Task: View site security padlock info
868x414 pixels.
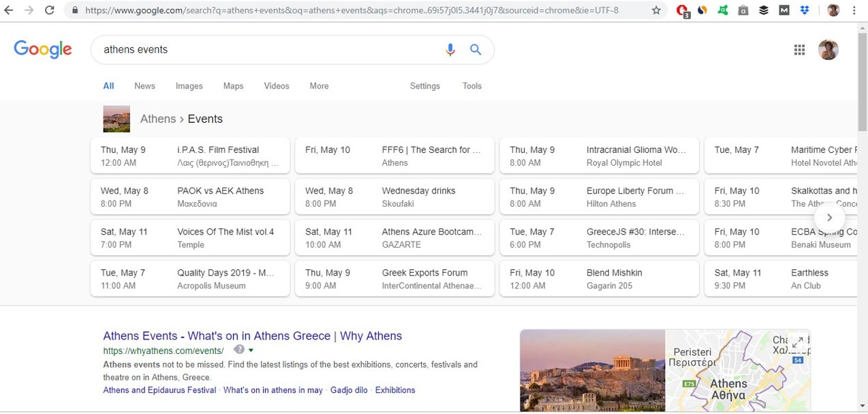Action: [x=74, y=10]
